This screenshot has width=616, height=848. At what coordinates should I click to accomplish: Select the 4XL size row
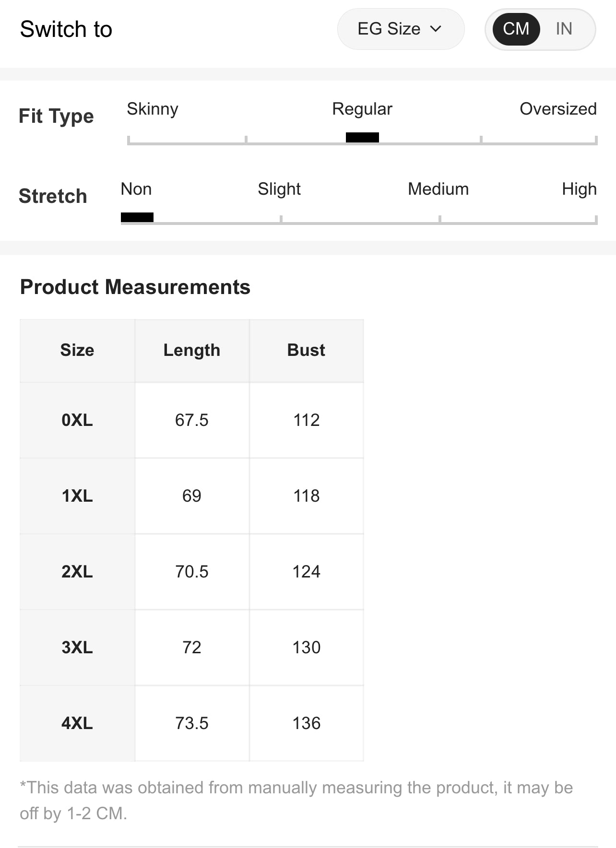(77, 723)
